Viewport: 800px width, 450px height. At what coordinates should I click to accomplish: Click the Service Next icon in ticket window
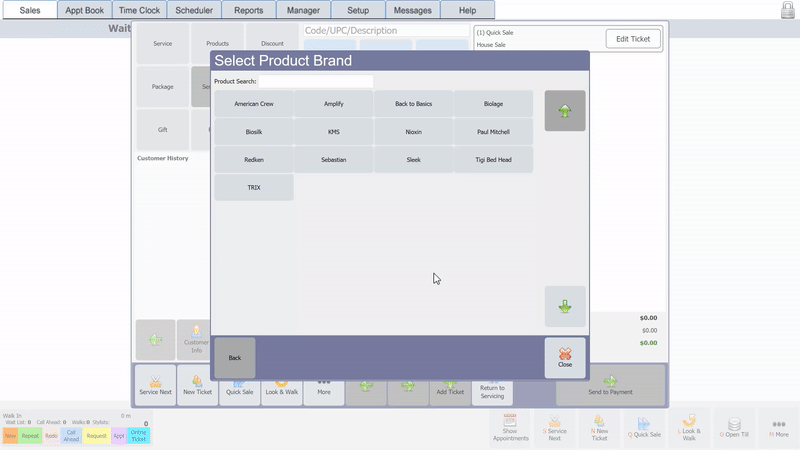tap(156, 385)
